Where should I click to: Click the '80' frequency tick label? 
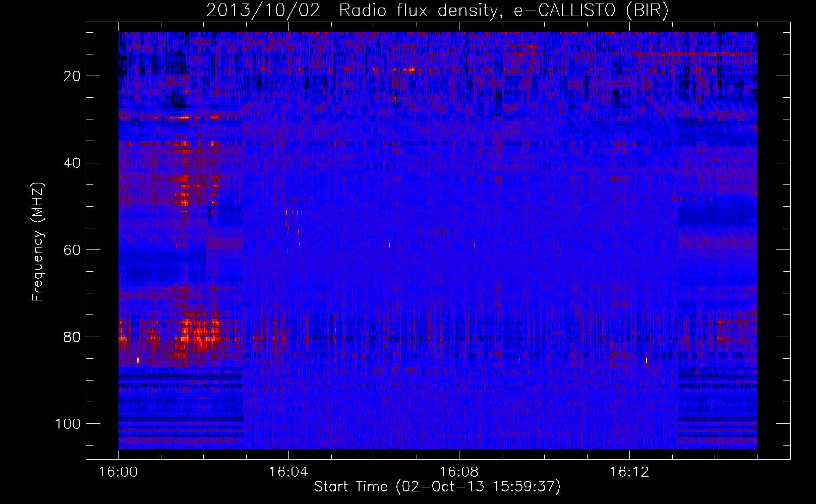point(72,337)
